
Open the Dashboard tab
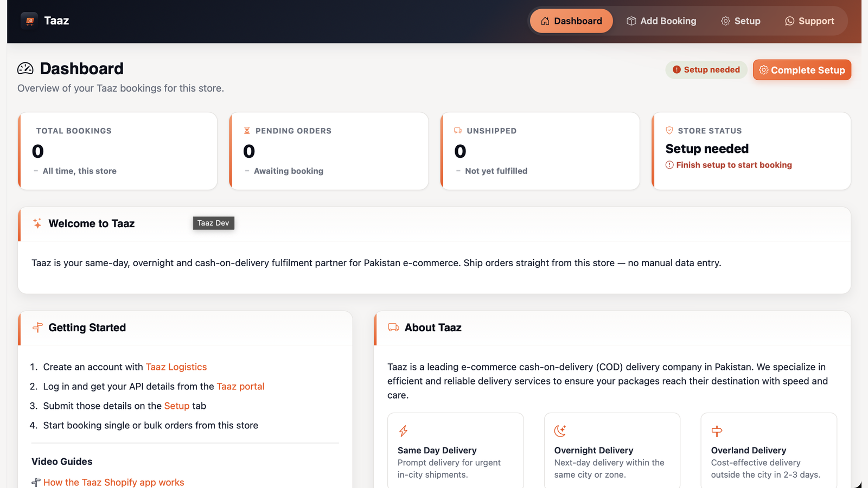coord(571,21)
